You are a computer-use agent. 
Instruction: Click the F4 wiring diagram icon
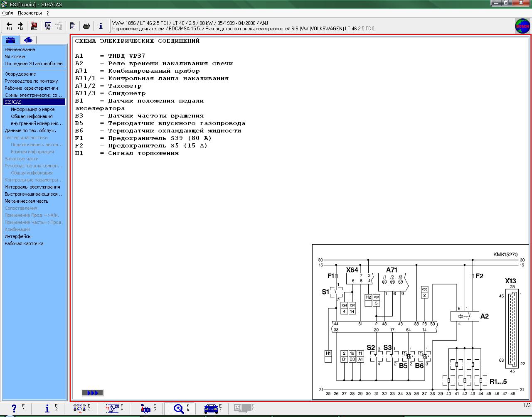pyautogui.click(x=114, y=409)
